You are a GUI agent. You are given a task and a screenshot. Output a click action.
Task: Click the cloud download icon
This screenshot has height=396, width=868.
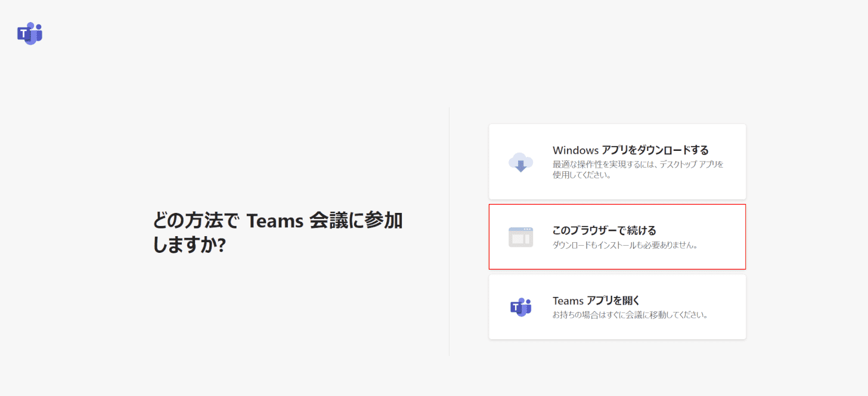pos(520,162)
